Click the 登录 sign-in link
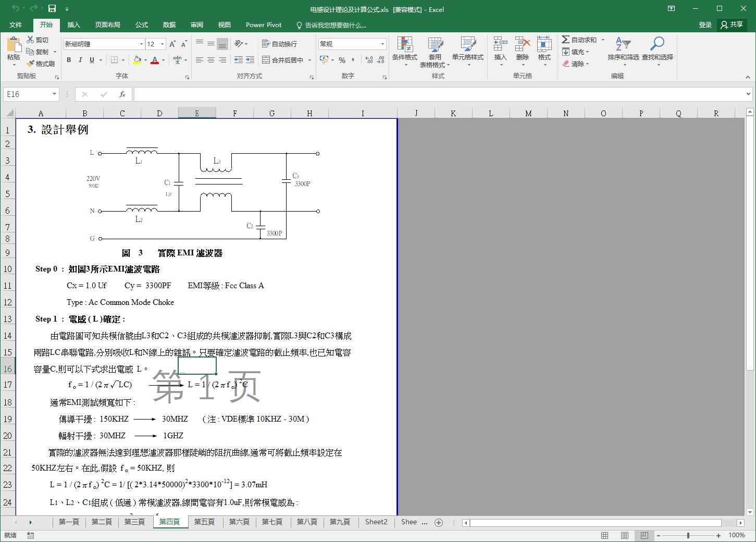The height and width of the screenshot is (542, 756). point(705,24)
